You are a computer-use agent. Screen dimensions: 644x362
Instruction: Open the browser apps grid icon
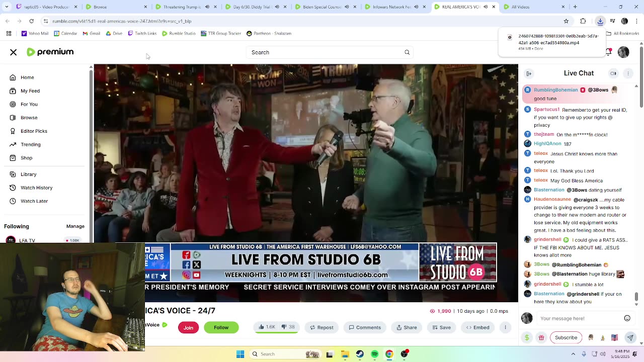pyautogui.click(x=9, y=34)
